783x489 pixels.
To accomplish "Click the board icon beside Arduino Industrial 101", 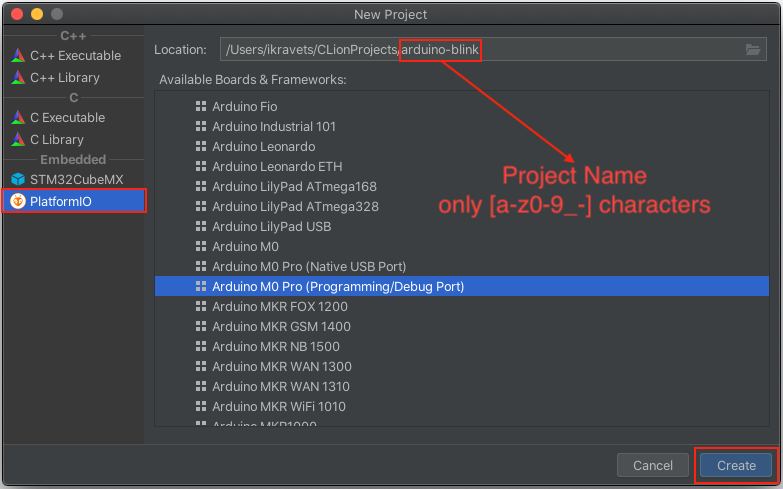I will [201, 126].
